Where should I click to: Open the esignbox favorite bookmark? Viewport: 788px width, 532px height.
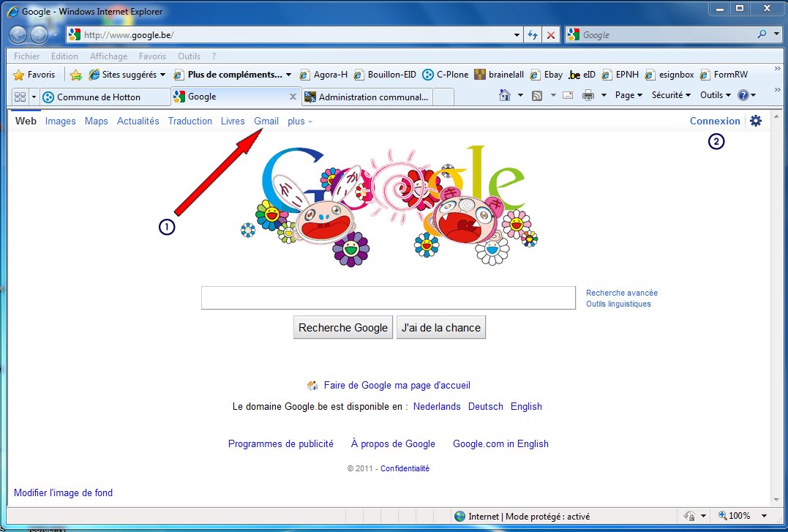click(669, 75)
